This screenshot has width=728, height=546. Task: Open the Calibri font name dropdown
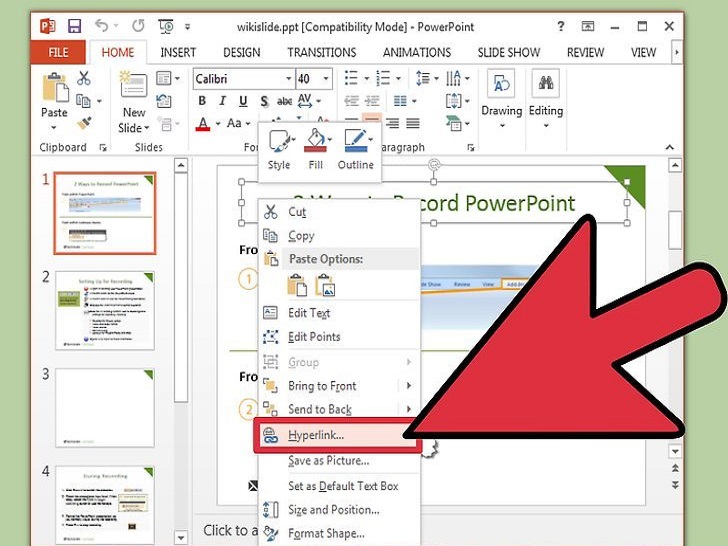click(288, 78)
